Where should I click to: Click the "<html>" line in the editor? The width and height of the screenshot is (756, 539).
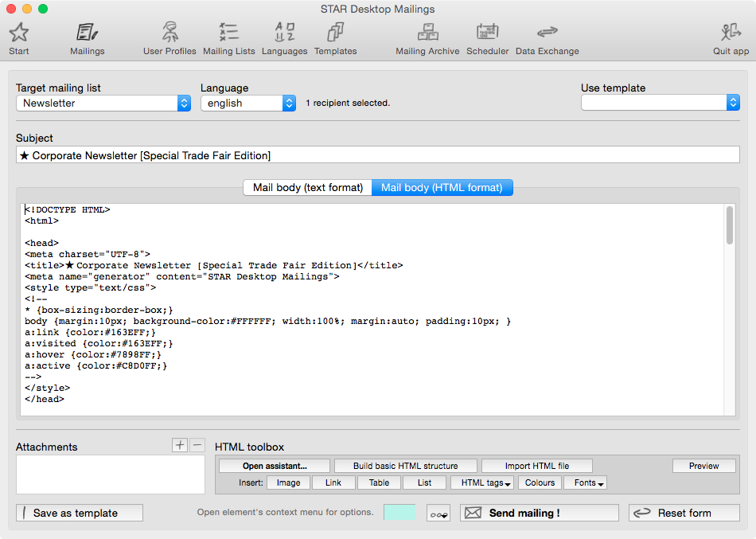(41, 221)
